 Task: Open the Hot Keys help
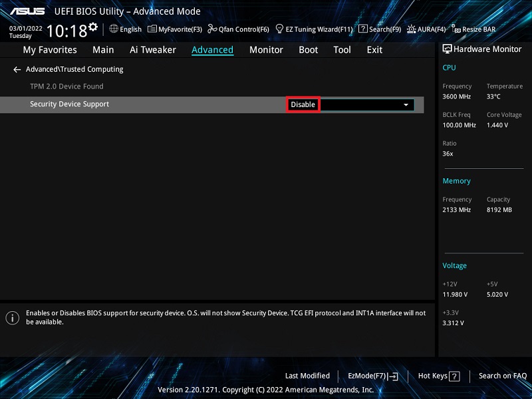pyautogui.click(x=439, y=376)
